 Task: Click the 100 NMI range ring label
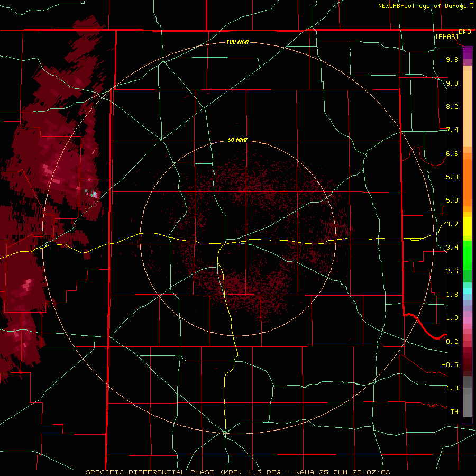[x=237, y=42]
